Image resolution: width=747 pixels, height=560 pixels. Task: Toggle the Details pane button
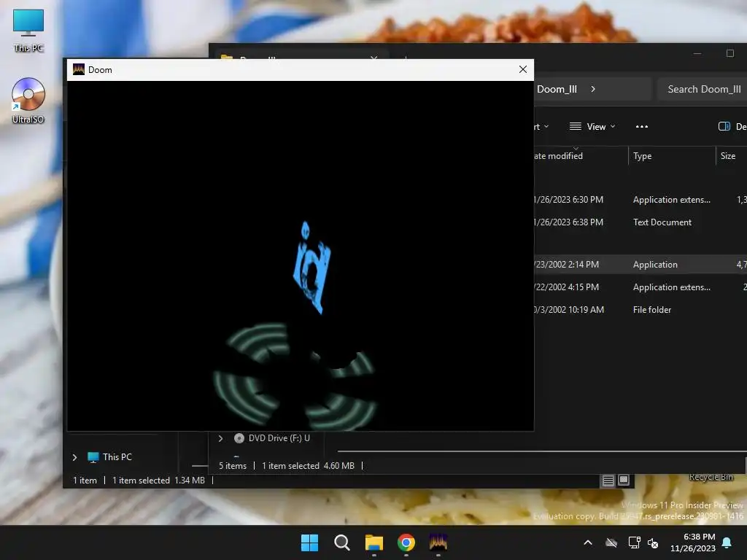(x=731, y=127)
